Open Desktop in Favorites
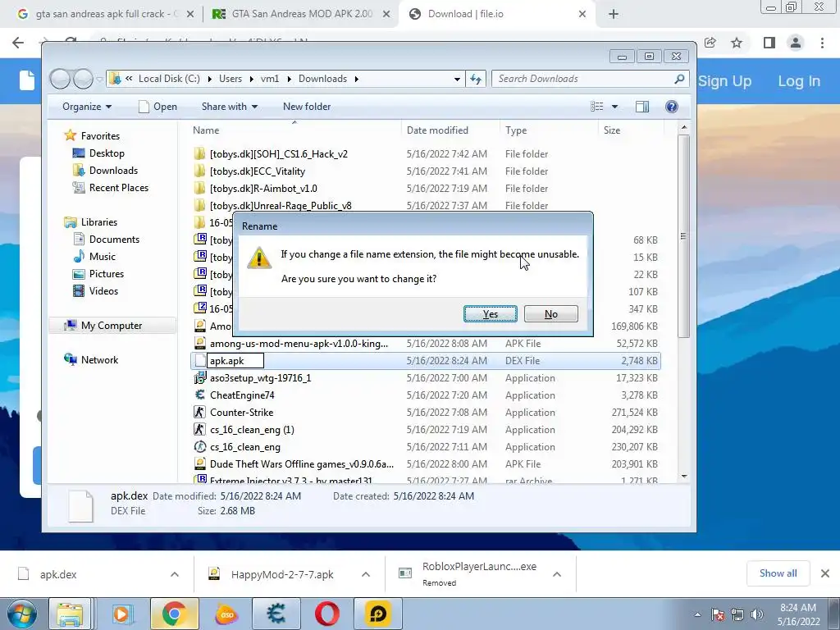Viewport: 840px width, 630px height. click(107, 153)
